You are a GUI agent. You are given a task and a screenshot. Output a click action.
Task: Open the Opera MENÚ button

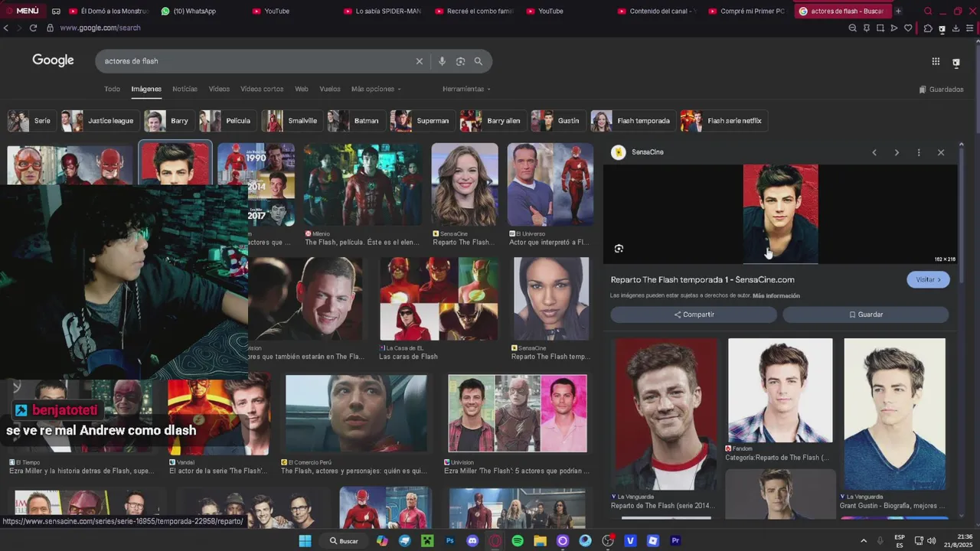[22, 11]
